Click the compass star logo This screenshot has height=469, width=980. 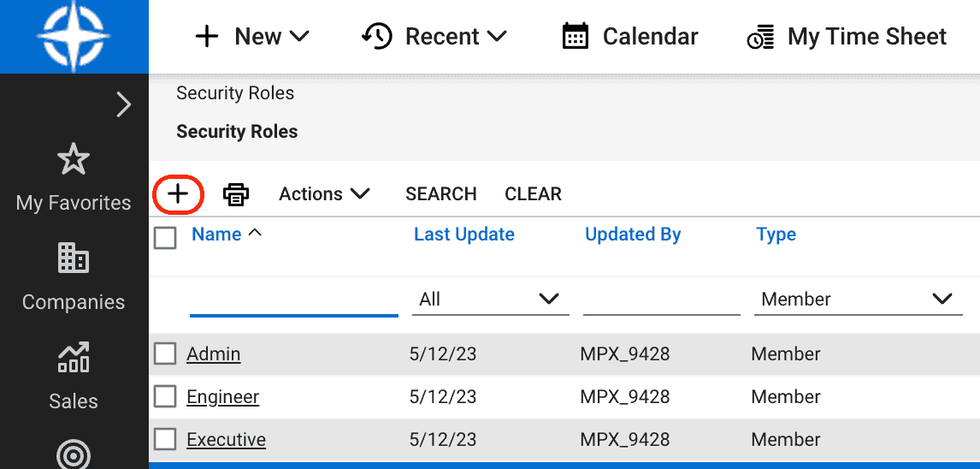74,36
